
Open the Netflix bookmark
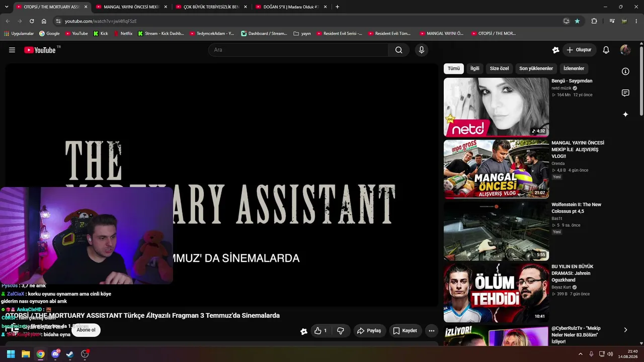(x=123, y=33)
